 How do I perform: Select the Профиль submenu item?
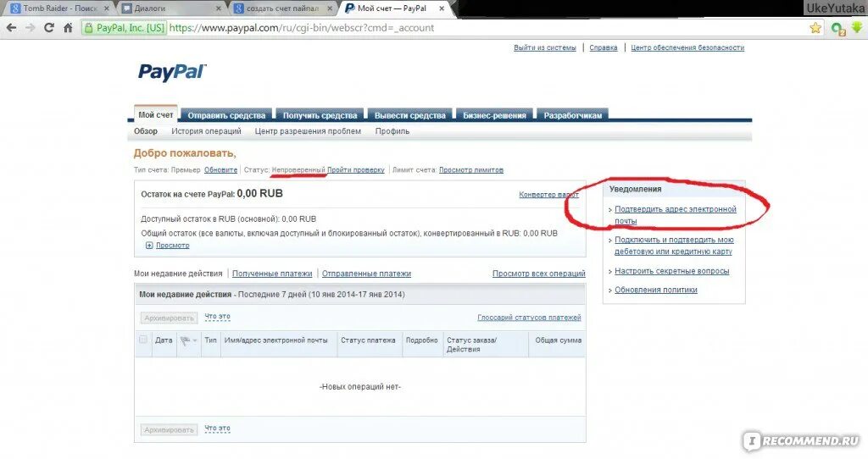point(392,131)
